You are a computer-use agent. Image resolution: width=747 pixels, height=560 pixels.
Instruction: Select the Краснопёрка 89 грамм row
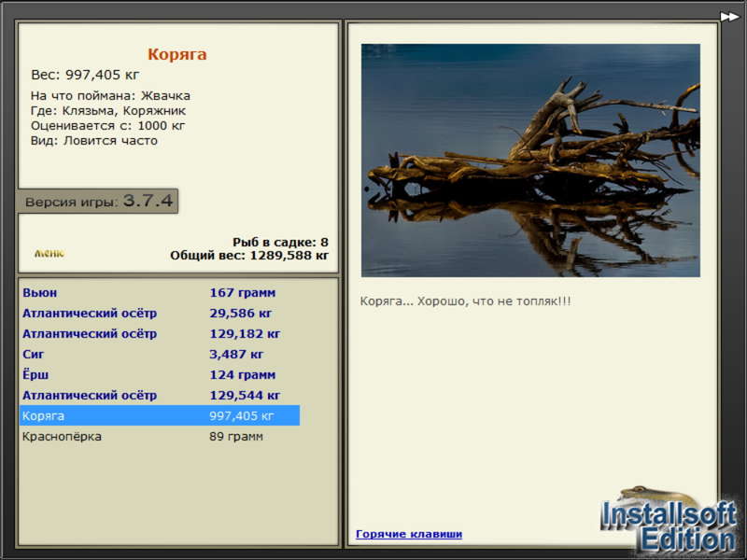pyautogui.click(x=160, y=436)
